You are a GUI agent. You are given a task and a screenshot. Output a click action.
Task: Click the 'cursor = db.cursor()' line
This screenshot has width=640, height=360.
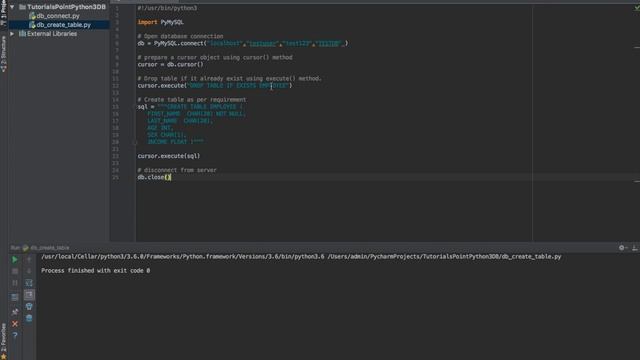pyautogui.click(x=170, y=64)
